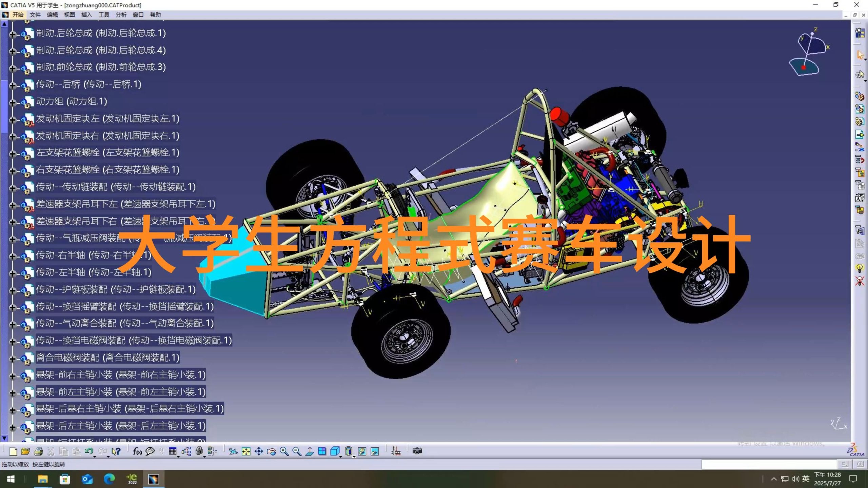This screenshot has width=868, height=488.
Task: Open the 编辑 menu
Action: click(52, 15)
